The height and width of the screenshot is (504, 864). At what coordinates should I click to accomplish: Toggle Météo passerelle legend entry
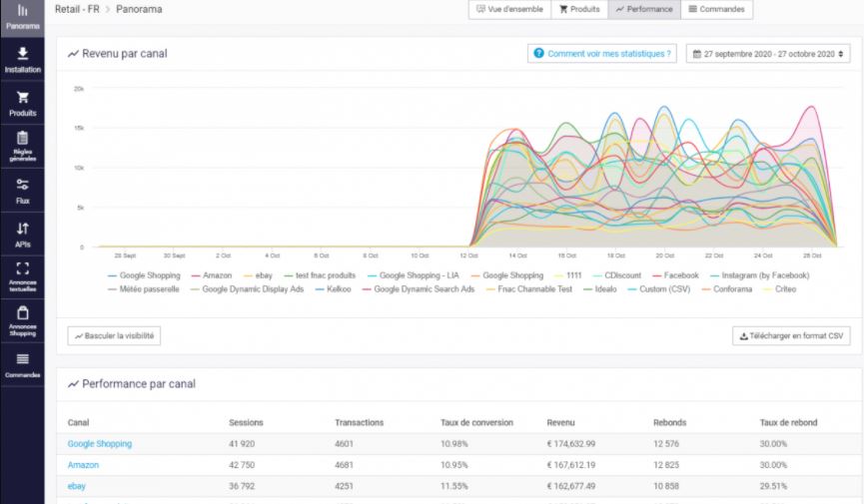(x=144, y=289)
